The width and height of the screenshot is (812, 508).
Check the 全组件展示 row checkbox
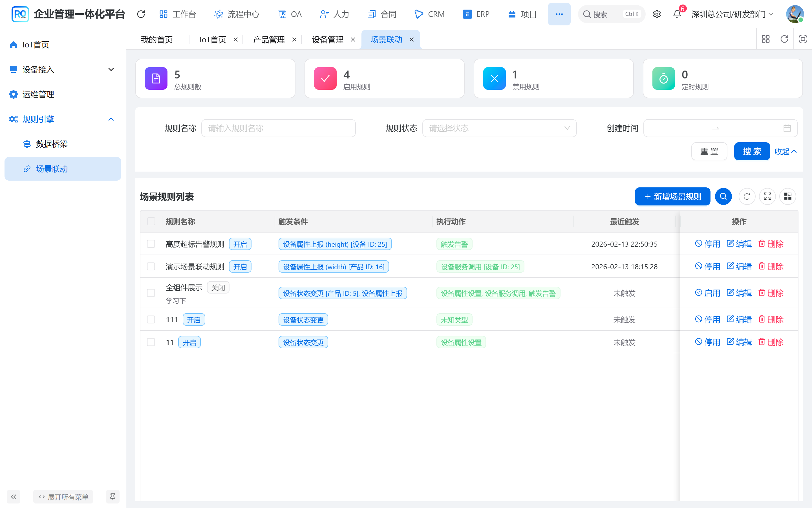(151, 293)
